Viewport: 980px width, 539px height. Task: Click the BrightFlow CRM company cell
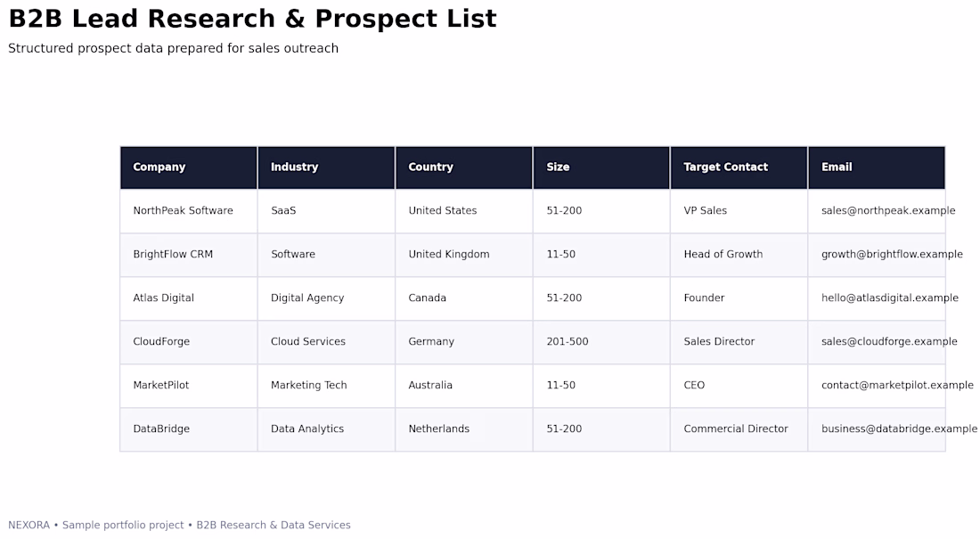click(x=189, y=255)
